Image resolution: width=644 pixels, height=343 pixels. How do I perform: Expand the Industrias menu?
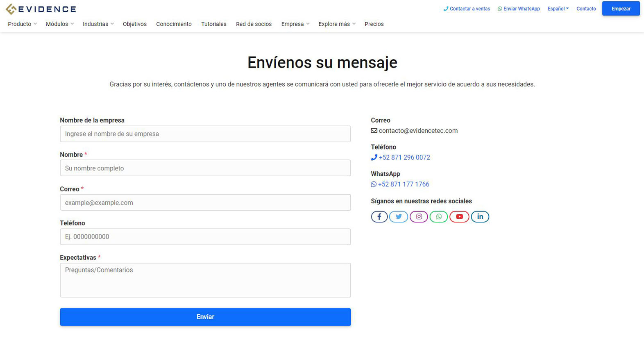[x=98, y=24]
